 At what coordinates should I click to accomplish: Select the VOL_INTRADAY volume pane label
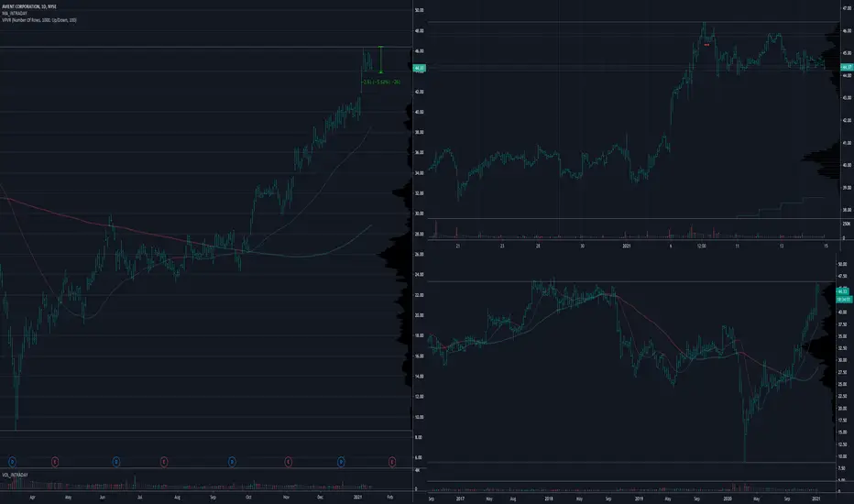tap(15, 475)
